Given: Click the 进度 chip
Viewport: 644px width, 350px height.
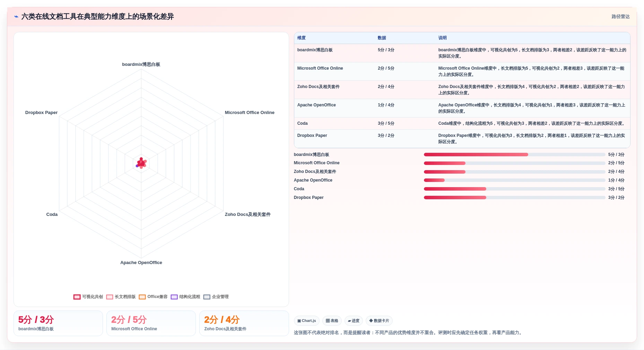Looking at the screenshot, I should point(354,321).
